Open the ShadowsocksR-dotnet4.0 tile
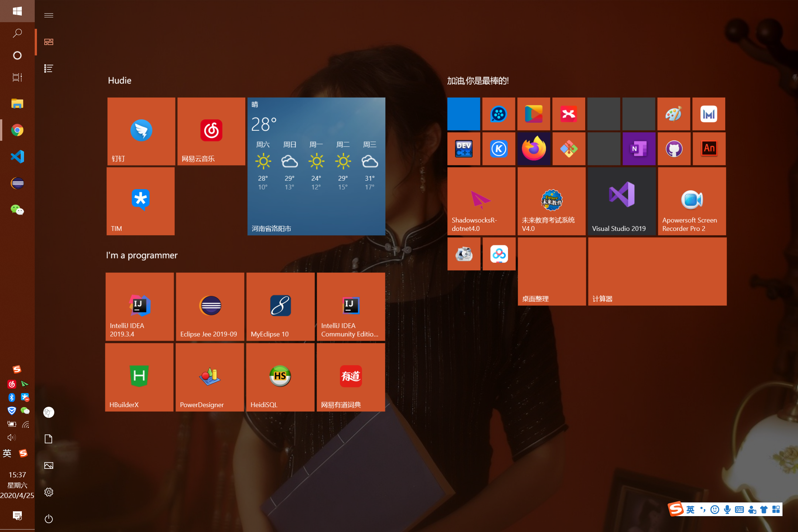 [x=481, y=201]
